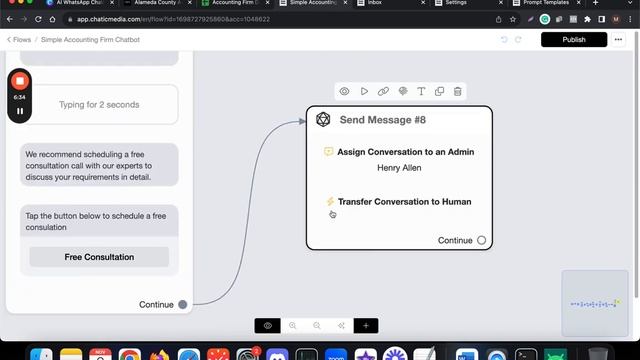Open the Grammarly extension icon
The image size is (640, 360).
(544, 19)
